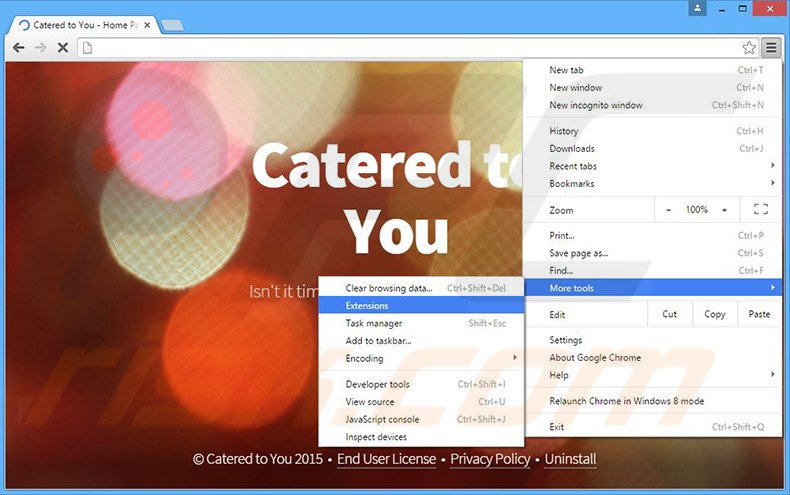Choose Exit from the menu
The height and width of the screenshot is (495, 790).
click(x=653, y=427)
